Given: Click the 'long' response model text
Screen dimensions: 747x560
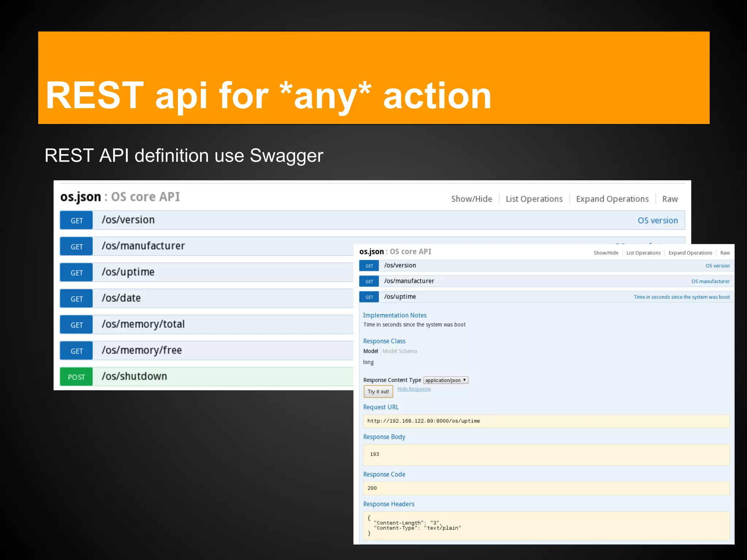Looking at the screenshot, I should tap(368, 362).
